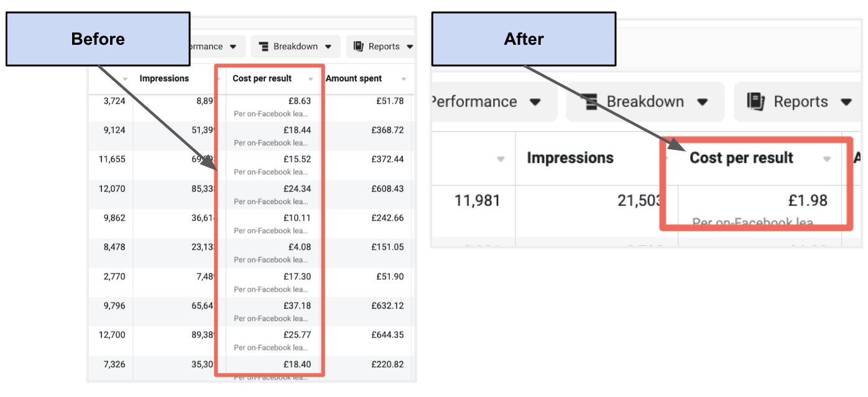Expand the Breakdown dropdown arrow in the After panel
This screenshot has height=397, width=868.
tap(703, 102)
